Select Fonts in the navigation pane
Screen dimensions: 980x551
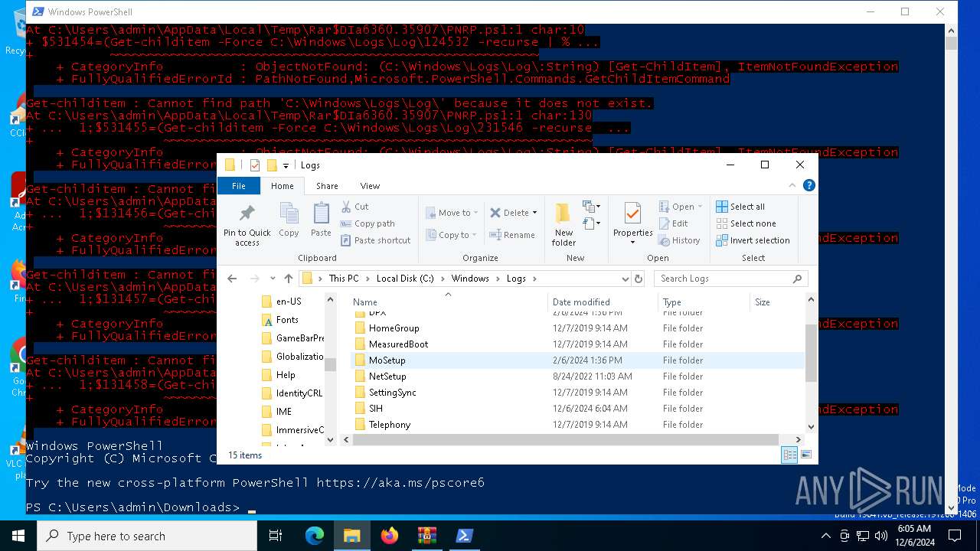click(287, 320)
